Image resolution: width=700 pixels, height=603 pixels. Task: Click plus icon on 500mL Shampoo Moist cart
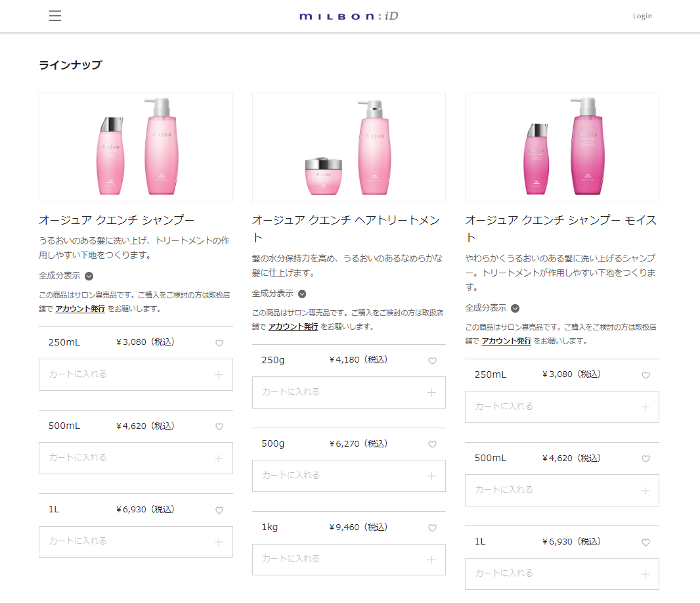[645, 491]
